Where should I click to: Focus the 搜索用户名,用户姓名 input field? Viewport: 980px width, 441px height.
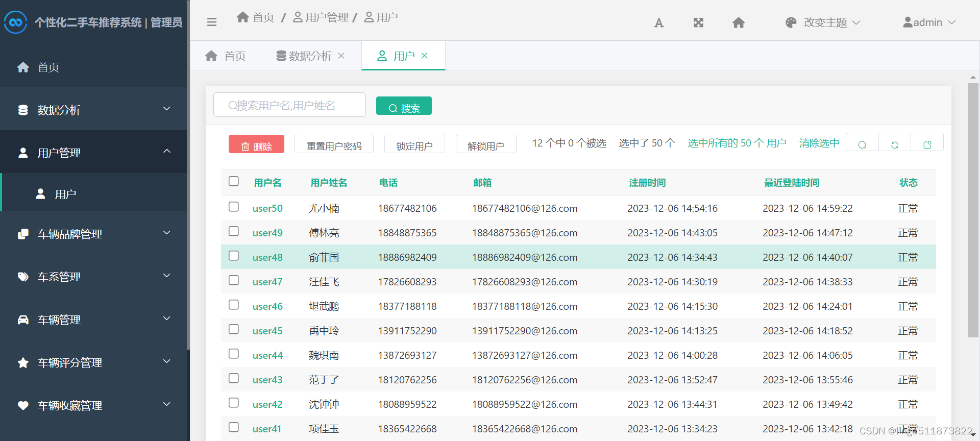coord(289,105)
